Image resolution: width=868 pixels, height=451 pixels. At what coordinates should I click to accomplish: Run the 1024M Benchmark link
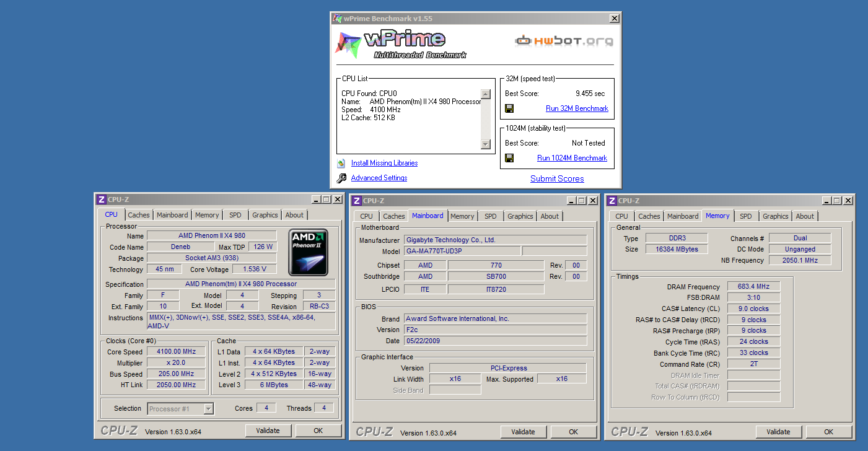(572, 158)
